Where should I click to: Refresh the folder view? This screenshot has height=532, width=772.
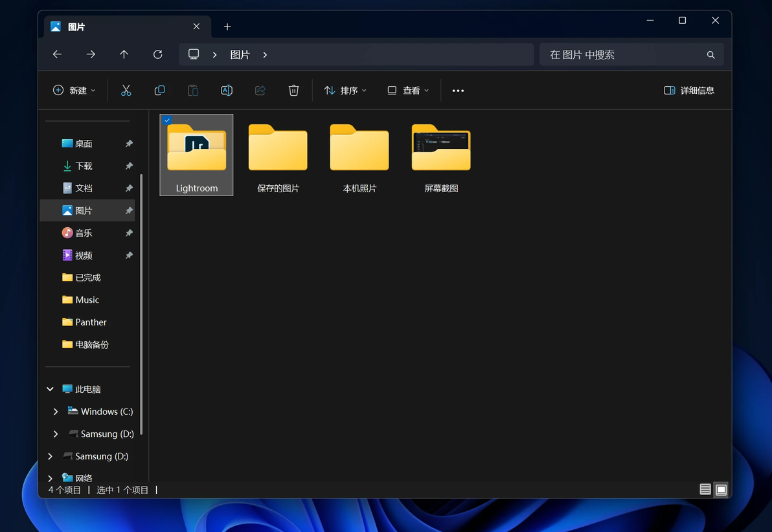157,54
